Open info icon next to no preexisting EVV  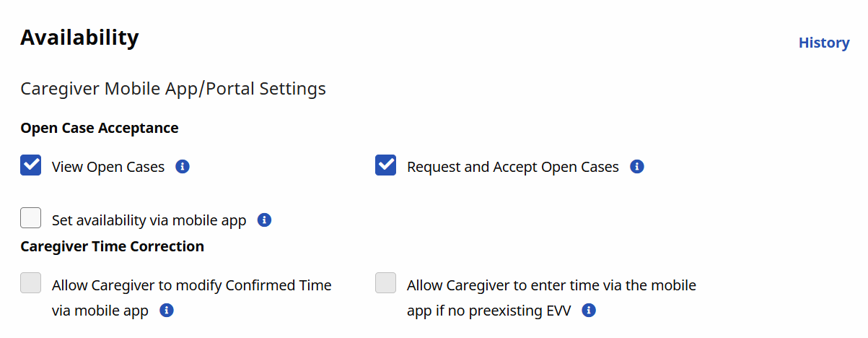click(589, 311)
